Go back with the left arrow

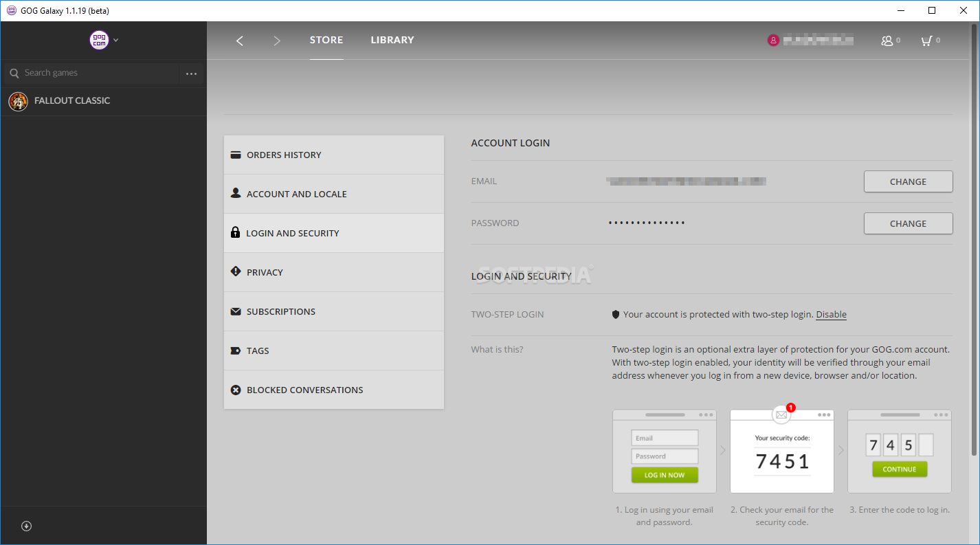click(x=240, y=41)
